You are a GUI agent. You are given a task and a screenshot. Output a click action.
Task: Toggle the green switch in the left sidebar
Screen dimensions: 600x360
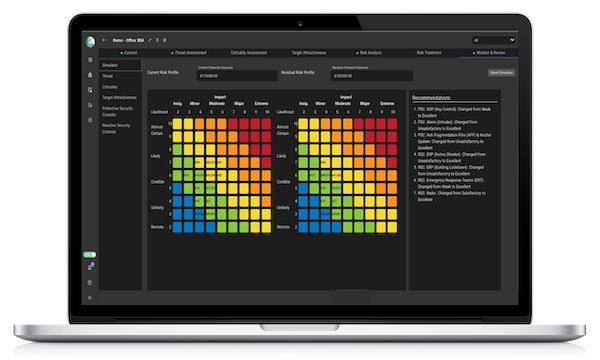click(x=90, y=254)
